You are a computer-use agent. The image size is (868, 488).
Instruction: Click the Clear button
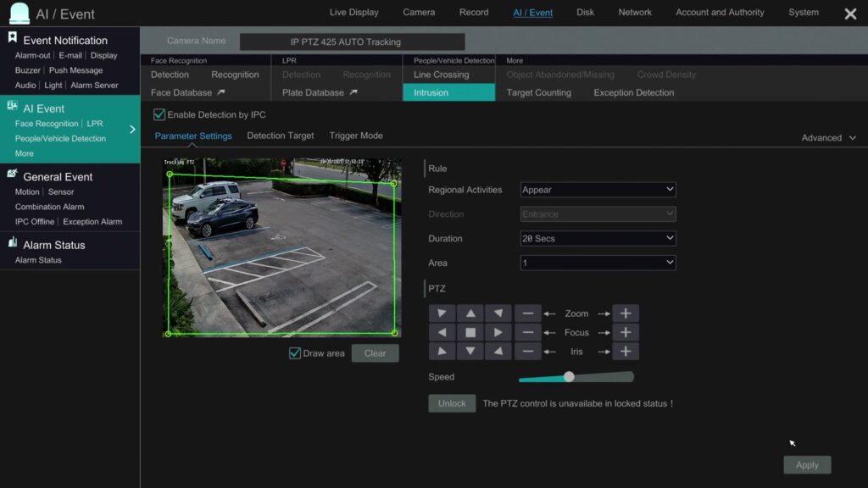375,353
